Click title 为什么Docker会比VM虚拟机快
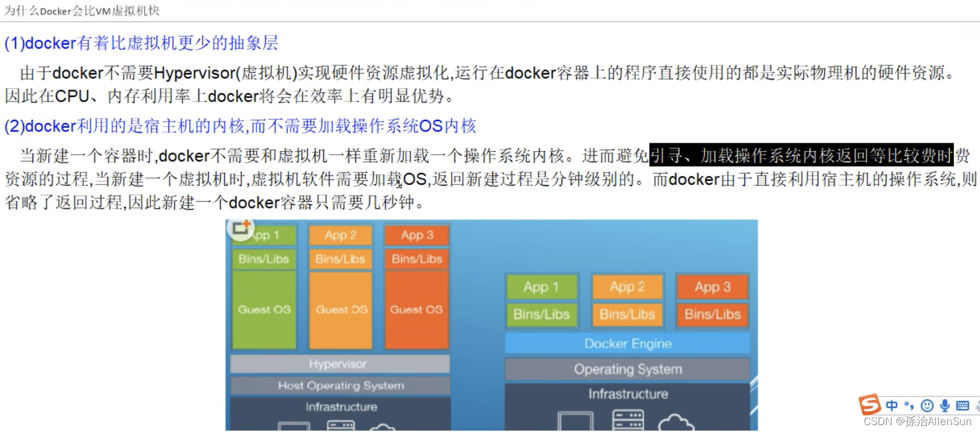Image resolution: width=980 pixels, height=432 pixels. pyautogui.click(x=82, y=10)
